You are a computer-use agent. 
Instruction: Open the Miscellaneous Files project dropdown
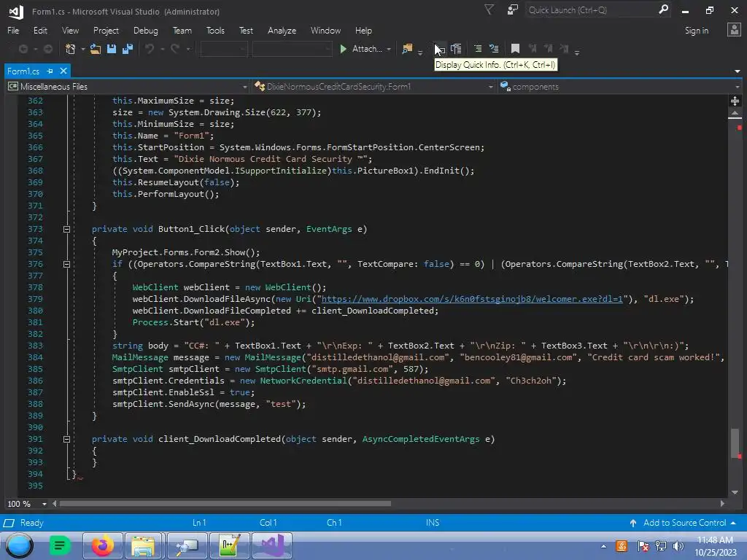coord(128,87)
